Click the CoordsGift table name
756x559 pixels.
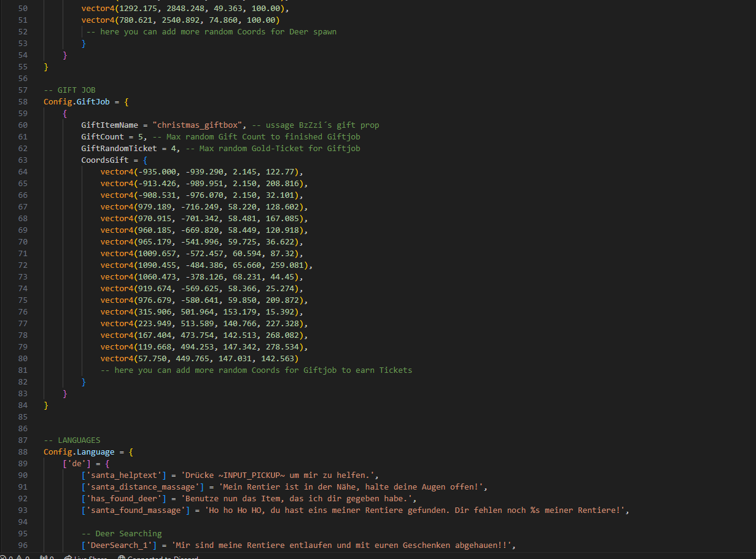pyautogui.click(x=104, y=160)
